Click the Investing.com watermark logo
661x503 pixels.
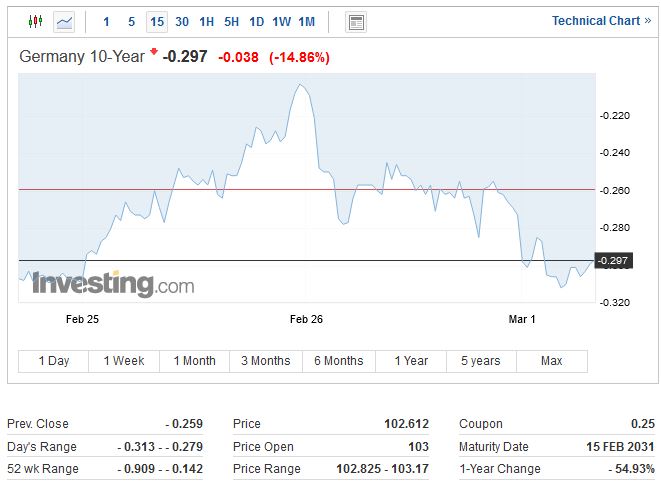(113, 284)
